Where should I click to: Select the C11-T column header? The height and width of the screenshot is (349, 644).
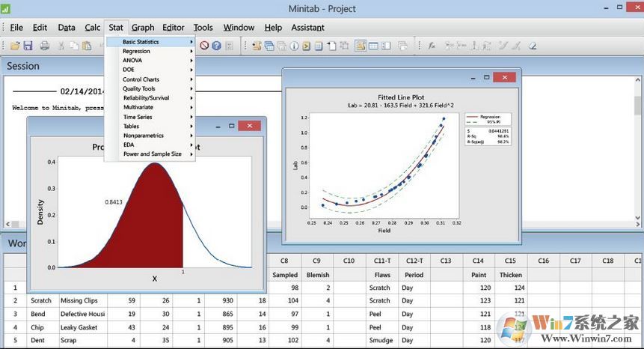click(382, 261)
